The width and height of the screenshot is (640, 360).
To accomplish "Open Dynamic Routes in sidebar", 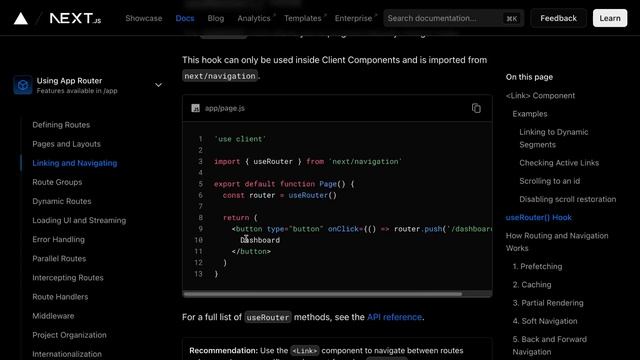I will tap(62, 201).
